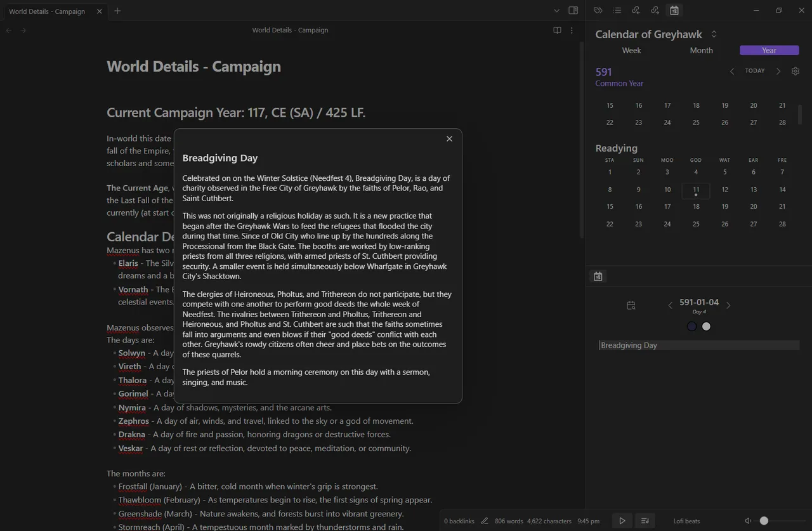Navigate back with the left arrow
This screenshot has width=812, height=531.
[9, 30]
